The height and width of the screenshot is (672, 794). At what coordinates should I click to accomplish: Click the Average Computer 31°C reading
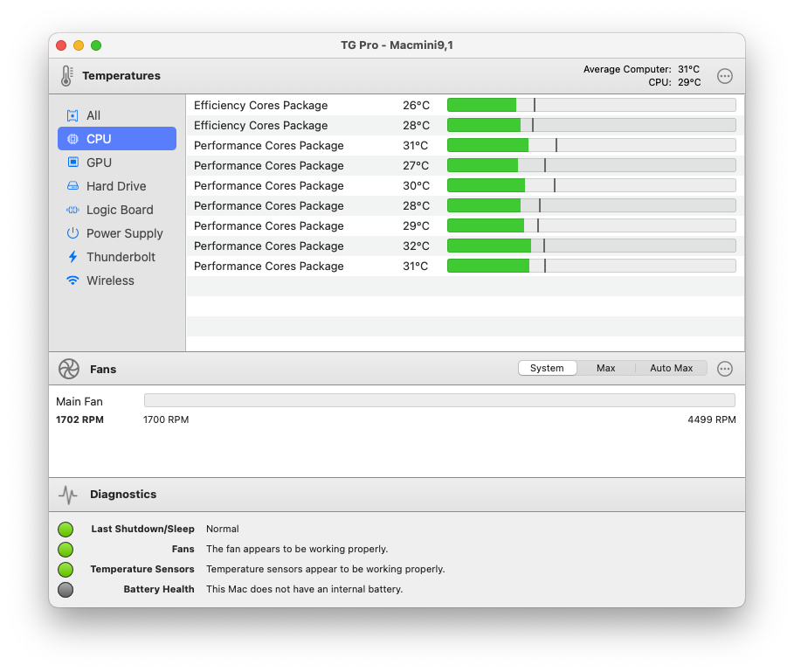[x=641, y=69]
